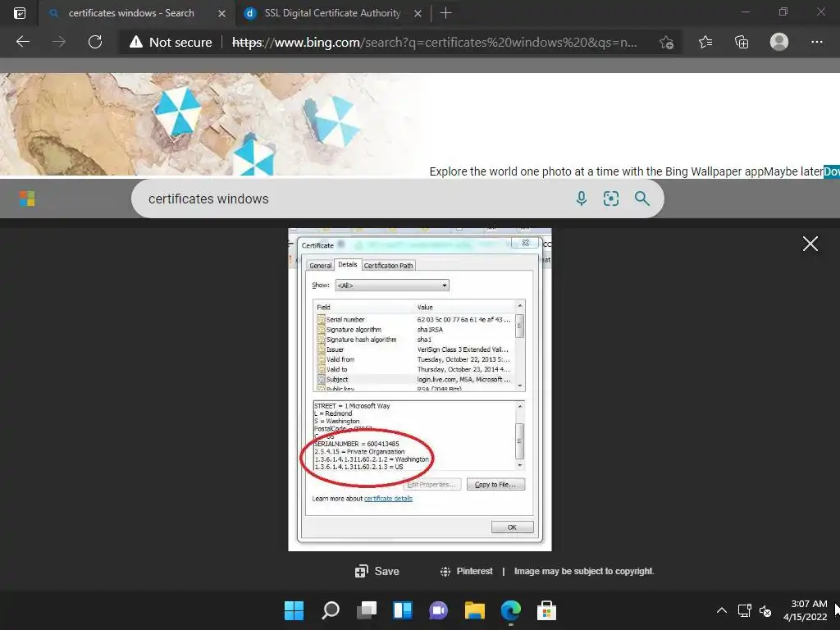Go back to the previous page
Screen dimensions: 840x630
click(x=22, y=42)
